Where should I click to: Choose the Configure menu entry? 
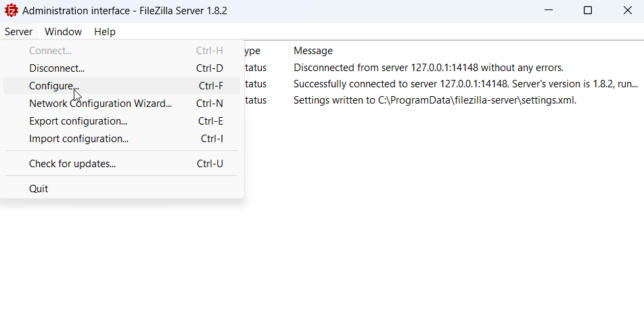point(122,85)
